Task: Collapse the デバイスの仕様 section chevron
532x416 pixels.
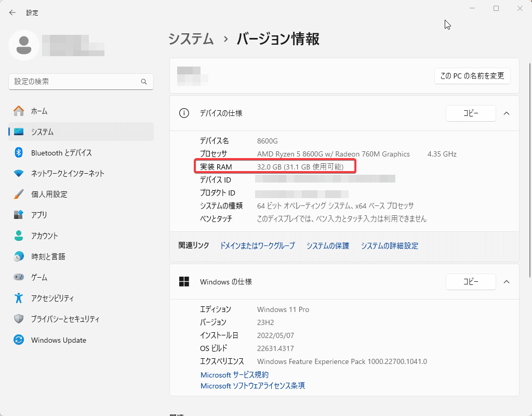Action: point(507,113)
